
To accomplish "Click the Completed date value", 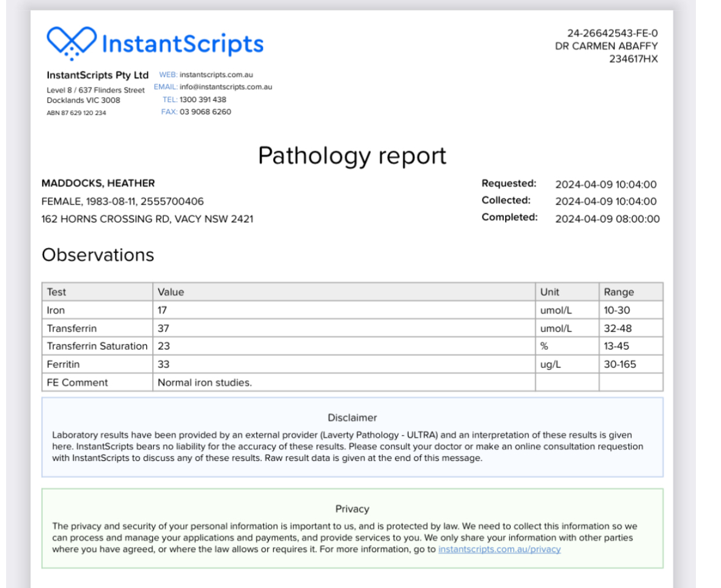I will 607,219.
